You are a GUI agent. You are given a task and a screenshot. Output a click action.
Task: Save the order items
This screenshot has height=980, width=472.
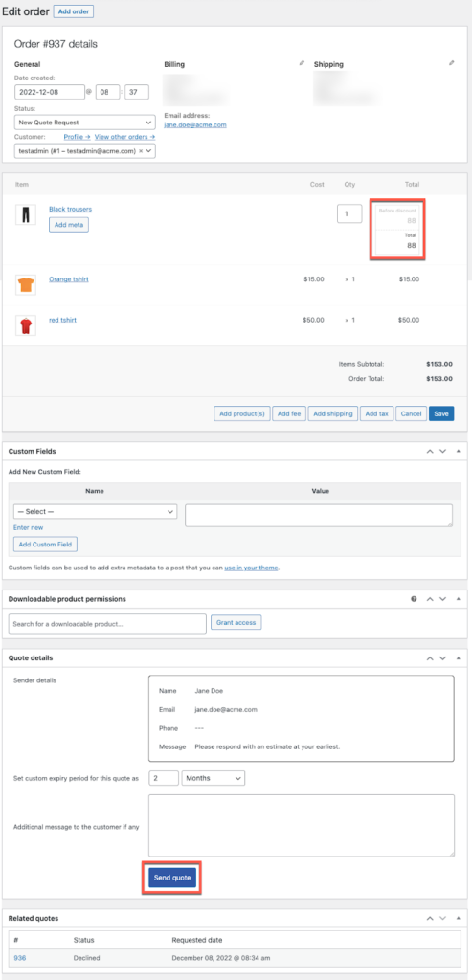441,413
